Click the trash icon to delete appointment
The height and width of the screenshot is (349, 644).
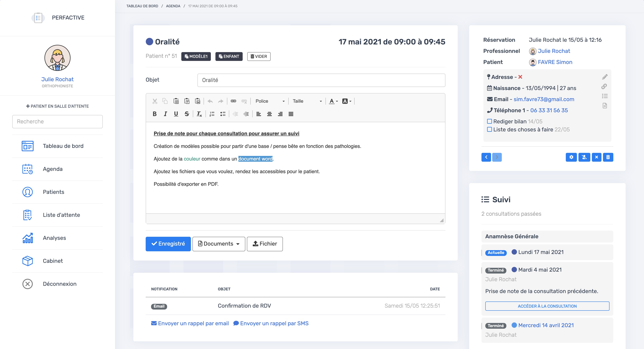pyautogui.click(x=608, y=157)
